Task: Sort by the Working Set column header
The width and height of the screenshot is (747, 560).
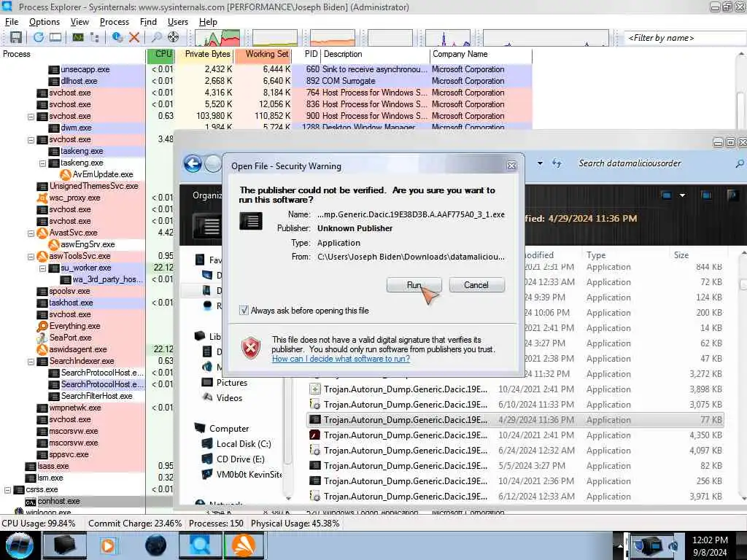Action: click(263, 54)
